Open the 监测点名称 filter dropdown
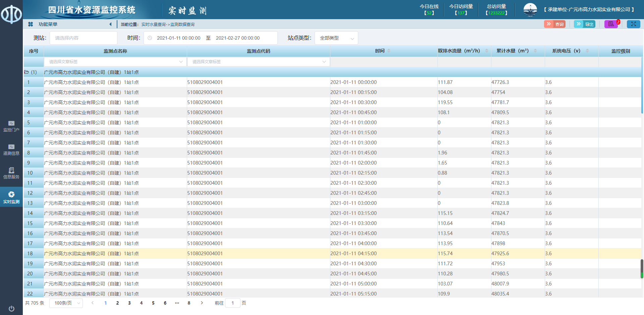The width and height of the screenshot is (644, 315). pos(115,62)
